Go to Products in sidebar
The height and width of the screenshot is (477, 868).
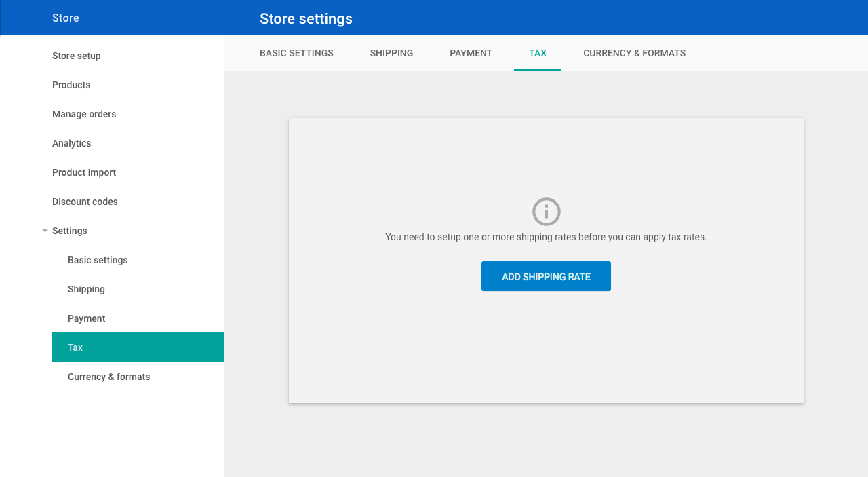(x=71, y=85)
